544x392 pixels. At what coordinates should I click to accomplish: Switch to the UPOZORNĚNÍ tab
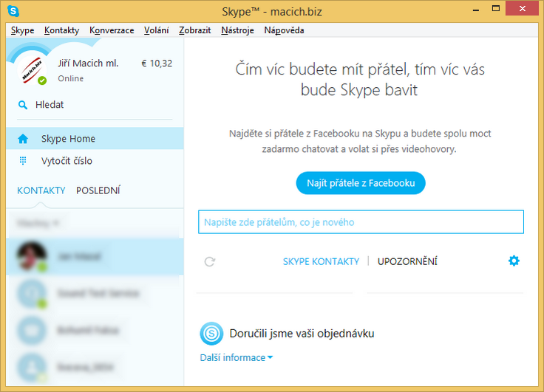pyautogui.click(x=407, y=261)
